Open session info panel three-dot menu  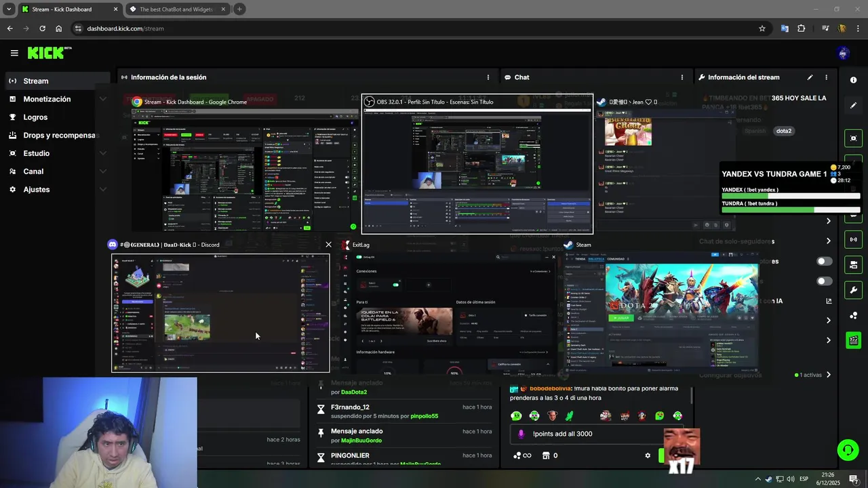click(x=488, y=77)
